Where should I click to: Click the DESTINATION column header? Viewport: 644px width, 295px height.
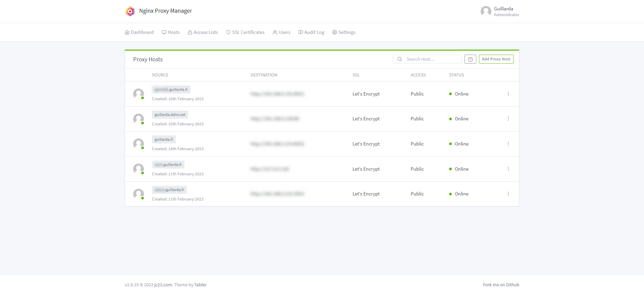pos(264,75)
